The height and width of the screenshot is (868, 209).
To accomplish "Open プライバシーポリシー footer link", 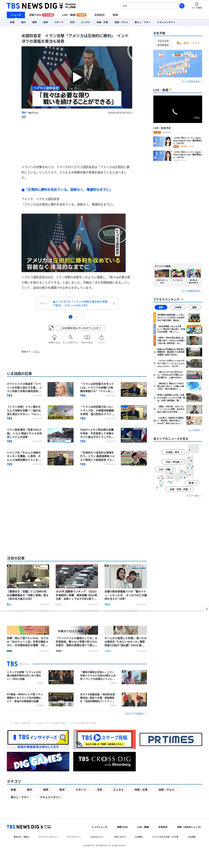I will pos(48,837).
